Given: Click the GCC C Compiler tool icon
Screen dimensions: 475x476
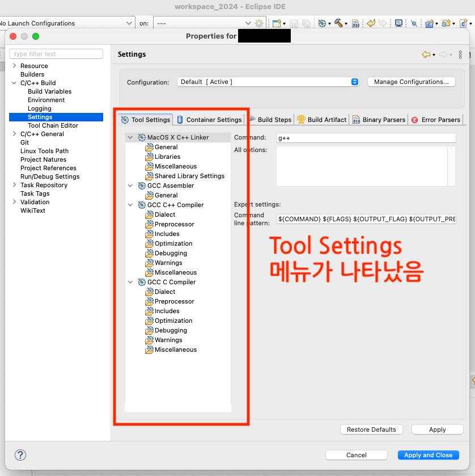Looking at the screenshot, I should (142, 282).
